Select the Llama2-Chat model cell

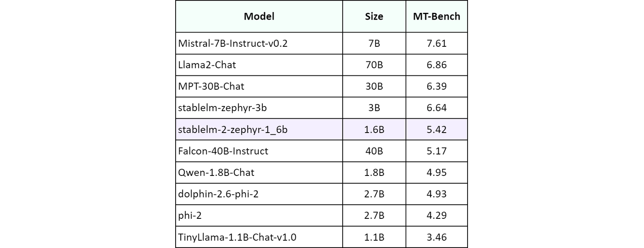point(207,65)
